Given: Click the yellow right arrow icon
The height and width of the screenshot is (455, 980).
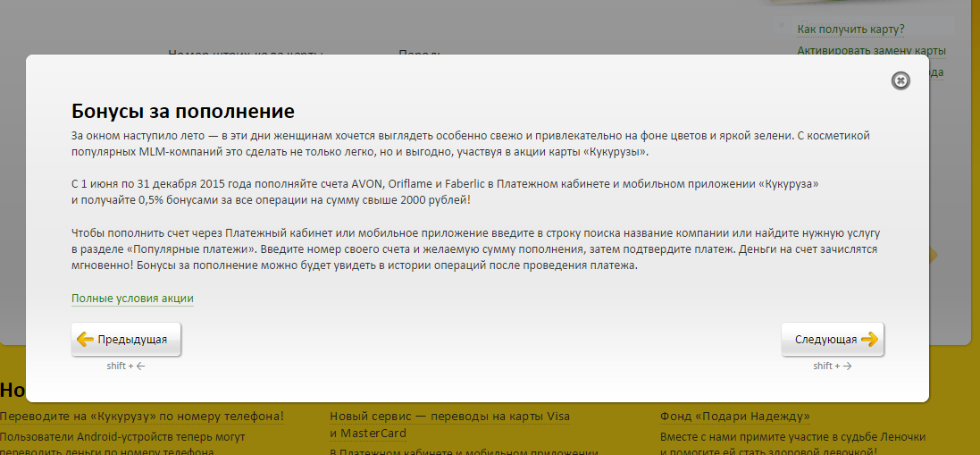Looking at the screenshot, I should 869,340.
